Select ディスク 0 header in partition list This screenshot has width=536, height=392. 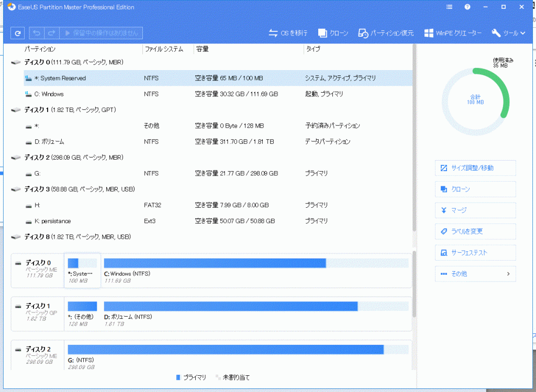pyautogui.click(x=74, y=62)
